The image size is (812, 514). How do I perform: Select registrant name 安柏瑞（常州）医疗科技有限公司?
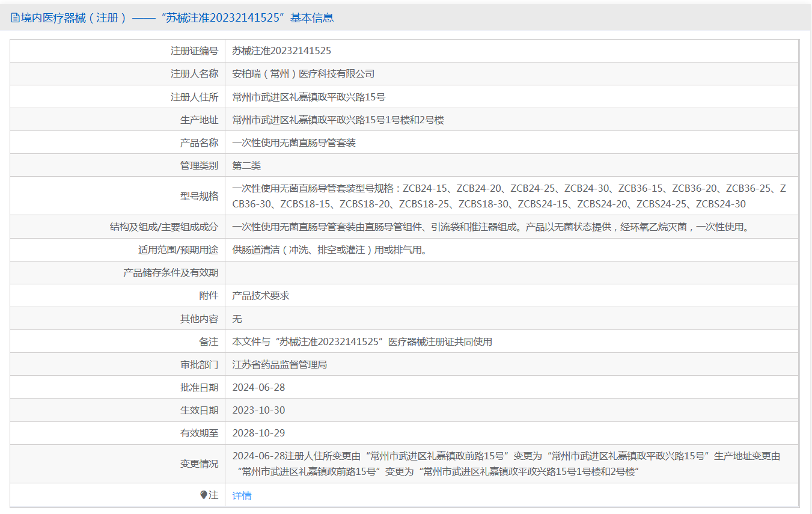(x=304, y=74)
